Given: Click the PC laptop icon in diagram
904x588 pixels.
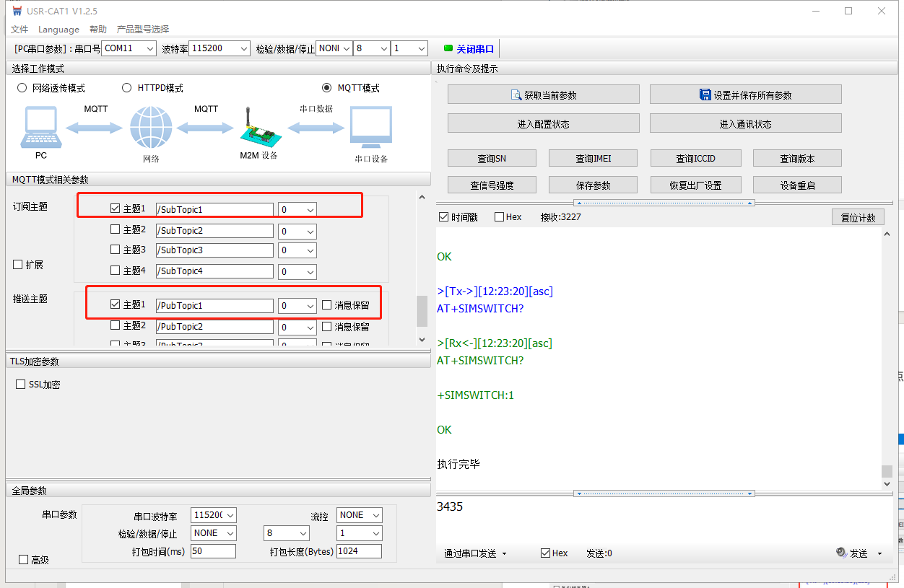Looking at the screenshot, I should [x=41, y=128].
